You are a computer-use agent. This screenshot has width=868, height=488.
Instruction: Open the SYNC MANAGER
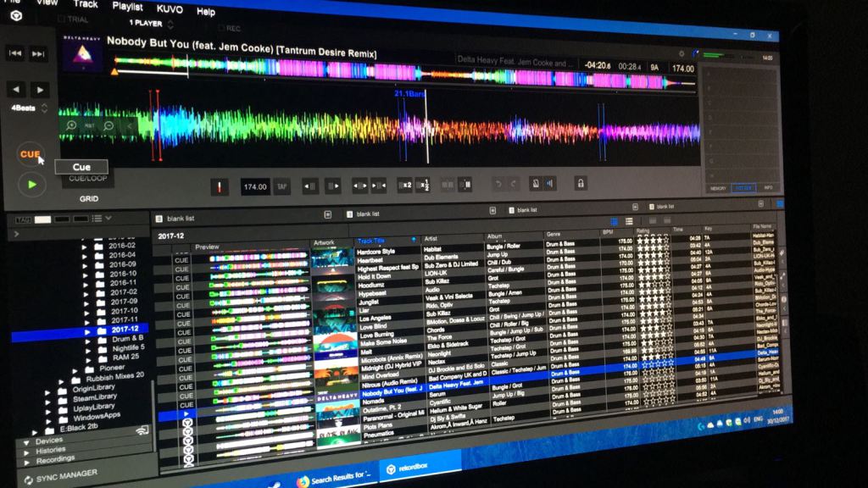[60, 476]
